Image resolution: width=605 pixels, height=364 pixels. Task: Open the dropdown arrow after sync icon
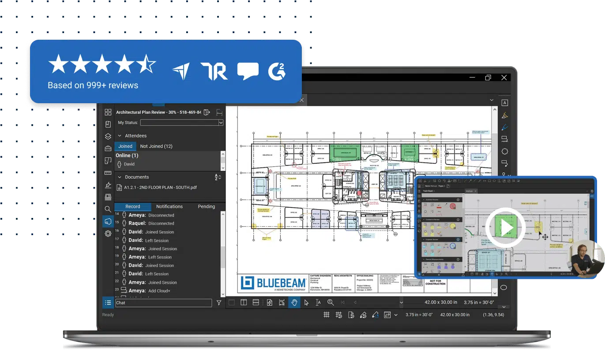pyautogui.click(x=396, y=315)
